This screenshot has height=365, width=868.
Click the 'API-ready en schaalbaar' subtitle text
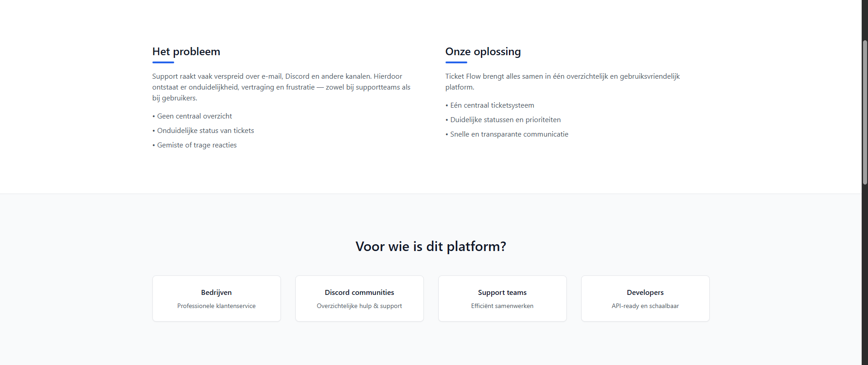click(645, 306)
